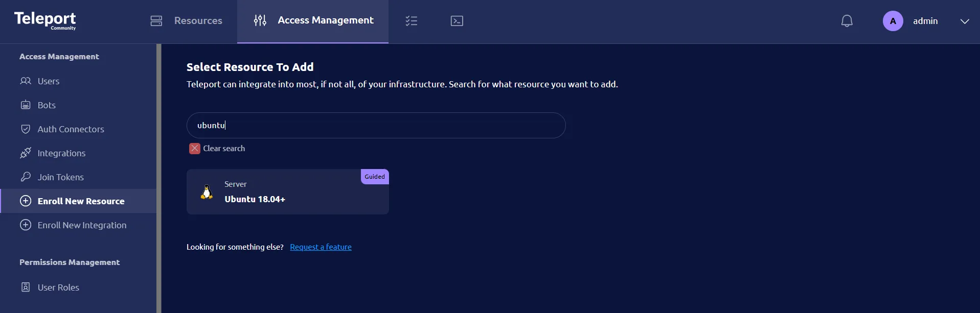Open the Integrations page
Viewport: 980px width, 313px height.
coord(78,153)
